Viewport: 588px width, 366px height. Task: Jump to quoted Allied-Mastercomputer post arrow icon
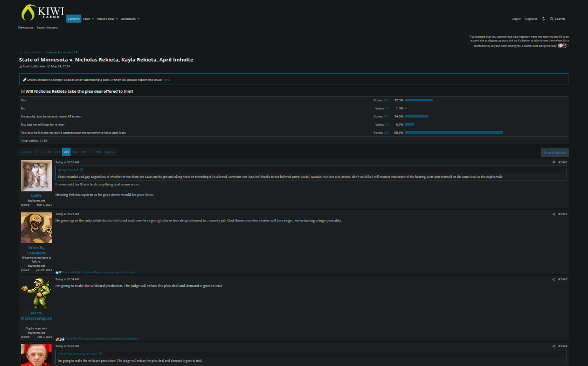pyautogui.click(x=100, y=354)
